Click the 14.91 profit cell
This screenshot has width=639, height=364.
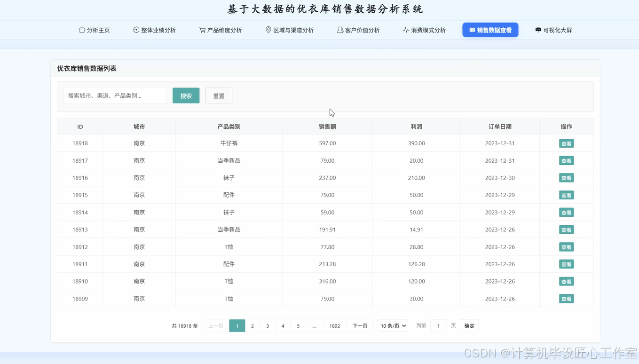pyautogui.click(x=417, y=230)
